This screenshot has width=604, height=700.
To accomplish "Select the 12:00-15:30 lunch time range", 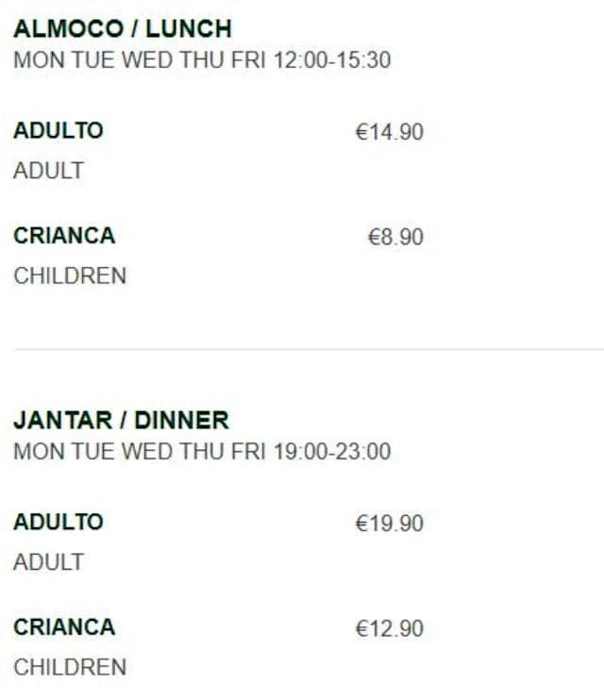I will click(332, 60).
